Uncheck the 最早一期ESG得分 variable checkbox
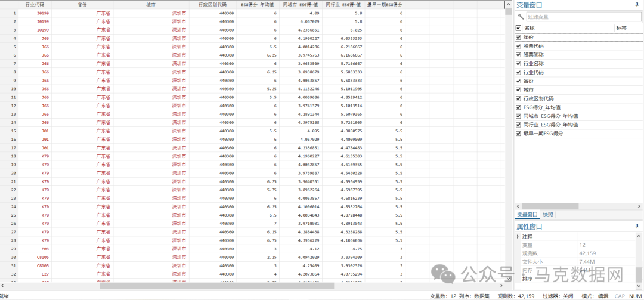 coord(518,134)
